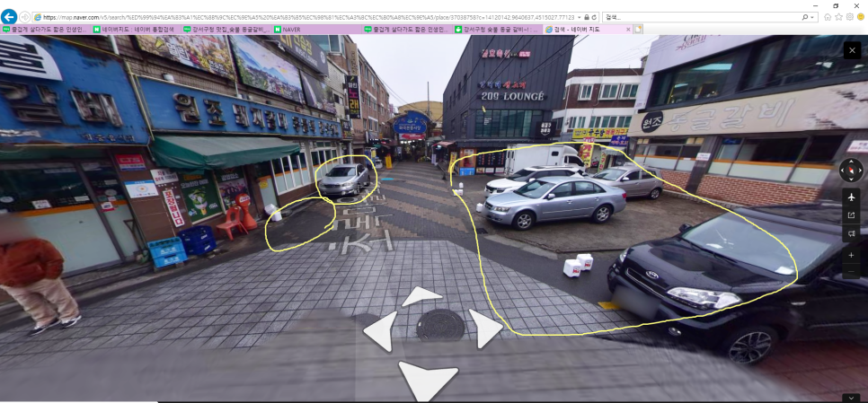The height and width of the screenshot is (403, 868).
Task: Open browser Home icon
Action: (828, 17)
